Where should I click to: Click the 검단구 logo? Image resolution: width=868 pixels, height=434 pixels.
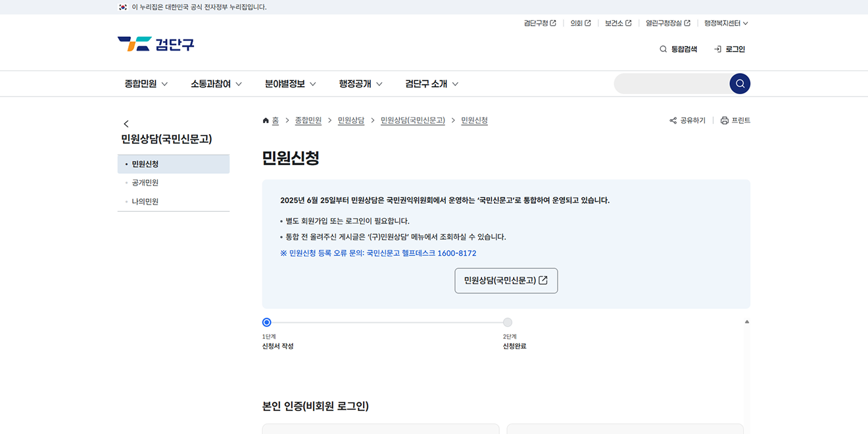coord(156,44)
